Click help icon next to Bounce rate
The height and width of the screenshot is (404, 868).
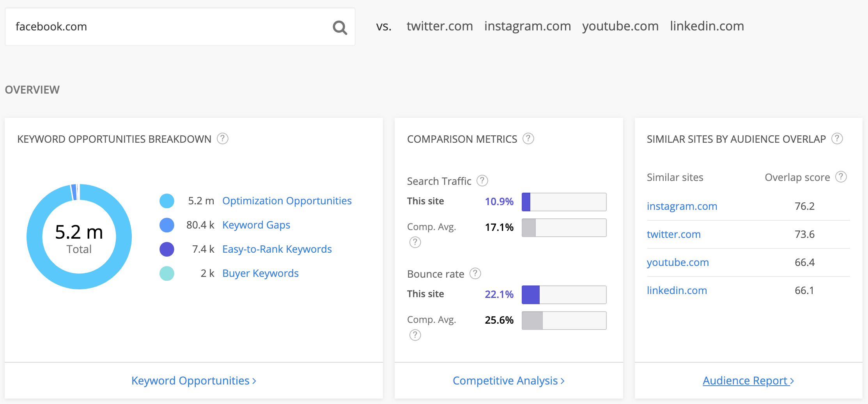475,274
